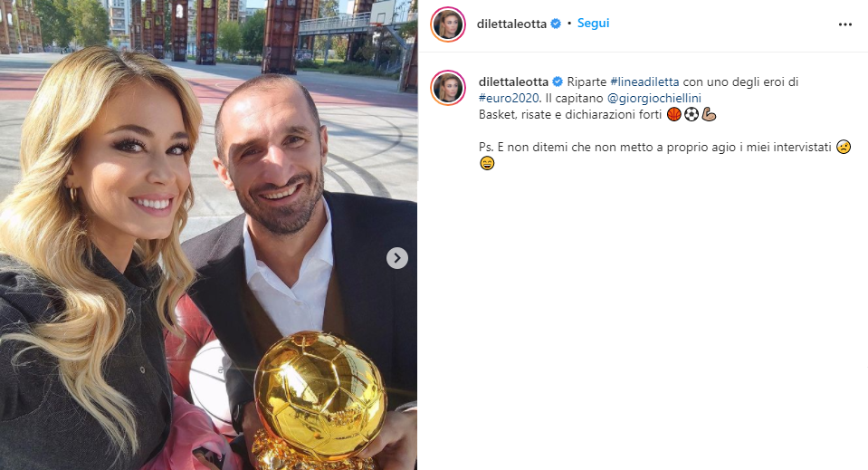Screen dimensions: 868x470
Task: Open the three-dots more options menu
Action: click(844, 24)
